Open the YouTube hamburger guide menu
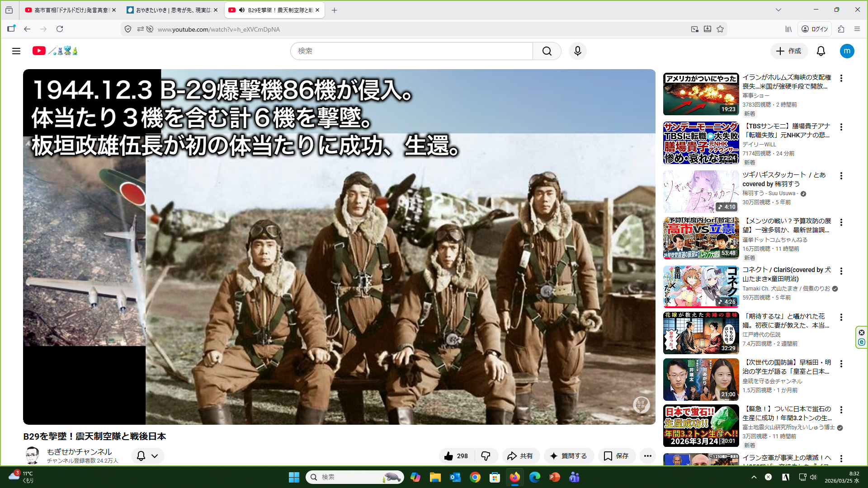Screen dimensions: 868x488 pyautogui.click(x=16, y=51)
